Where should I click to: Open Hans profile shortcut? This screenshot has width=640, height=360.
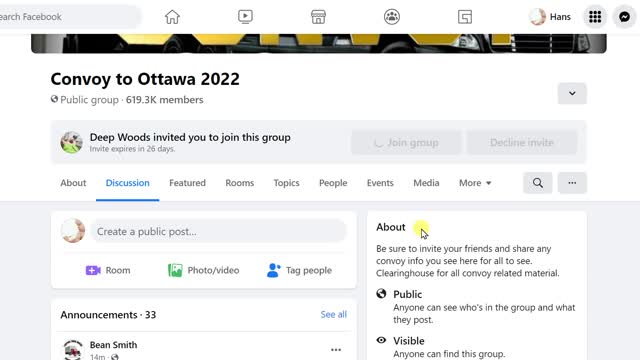click(x=550, y=17)
